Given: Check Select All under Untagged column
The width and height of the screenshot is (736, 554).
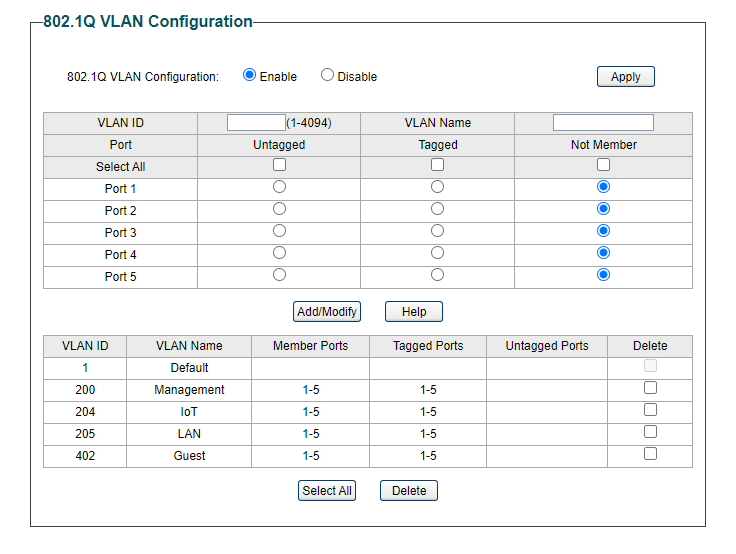Looking at the screenshot, I should [279, 165].
